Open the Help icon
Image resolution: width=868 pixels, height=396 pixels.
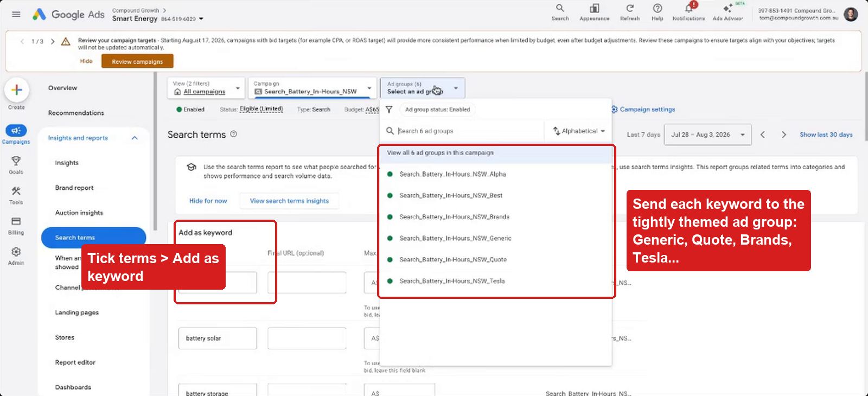coord(657,12)
